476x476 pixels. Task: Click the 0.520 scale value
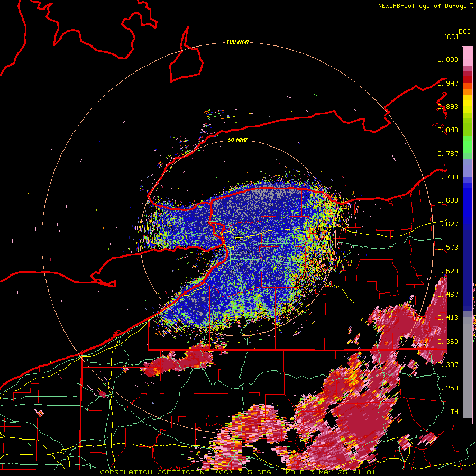[448, 271]
